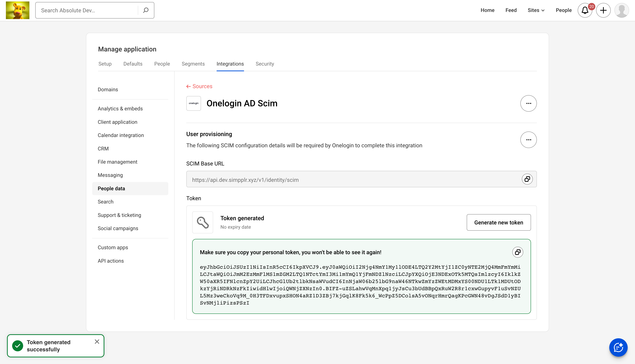Image resolution: width=635 pixels, height=364 pixels.
Task: Click the plus icon to create new content
Action: [x=603, y=10]
